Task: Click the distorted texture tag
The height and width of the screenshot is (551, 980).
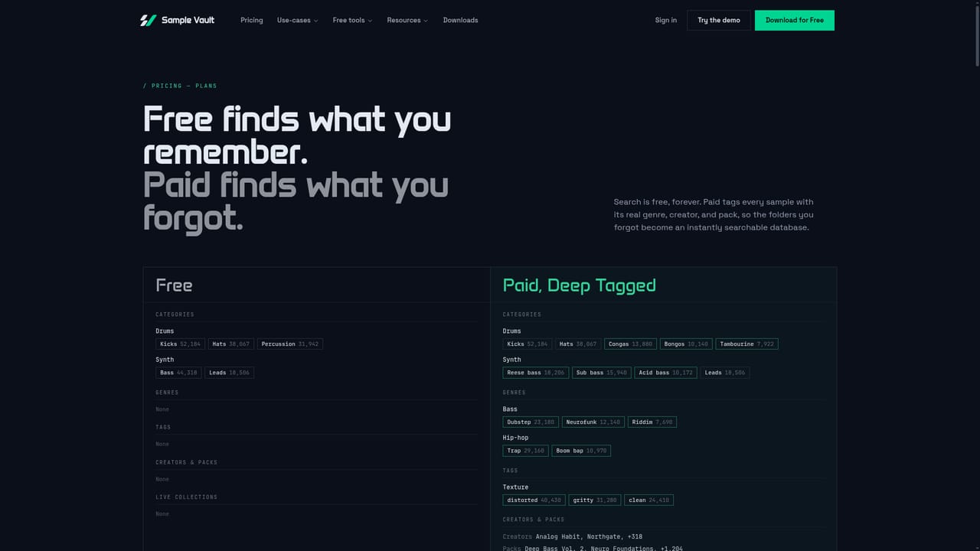Action: pyautogui.click(x=534, y=500)
